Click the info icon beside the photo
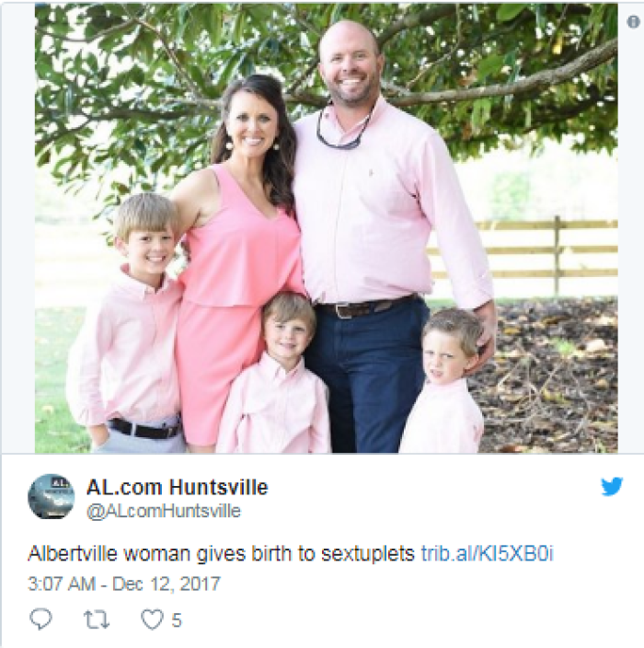 (633, 21)
